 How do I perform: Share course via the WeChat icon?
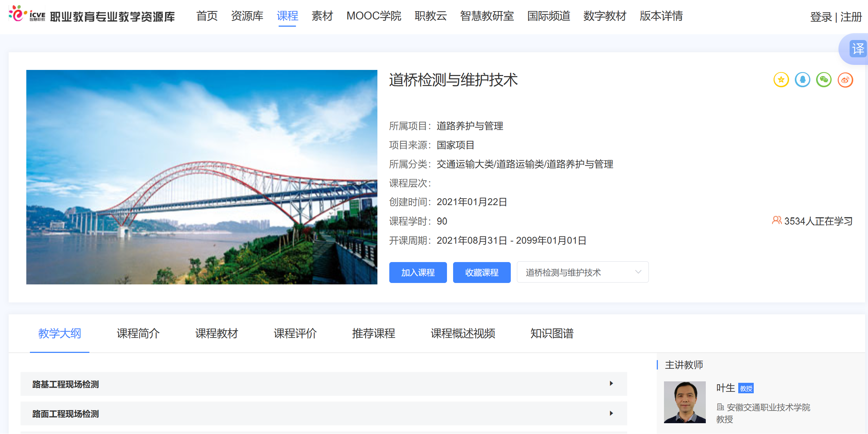[824, 80]
